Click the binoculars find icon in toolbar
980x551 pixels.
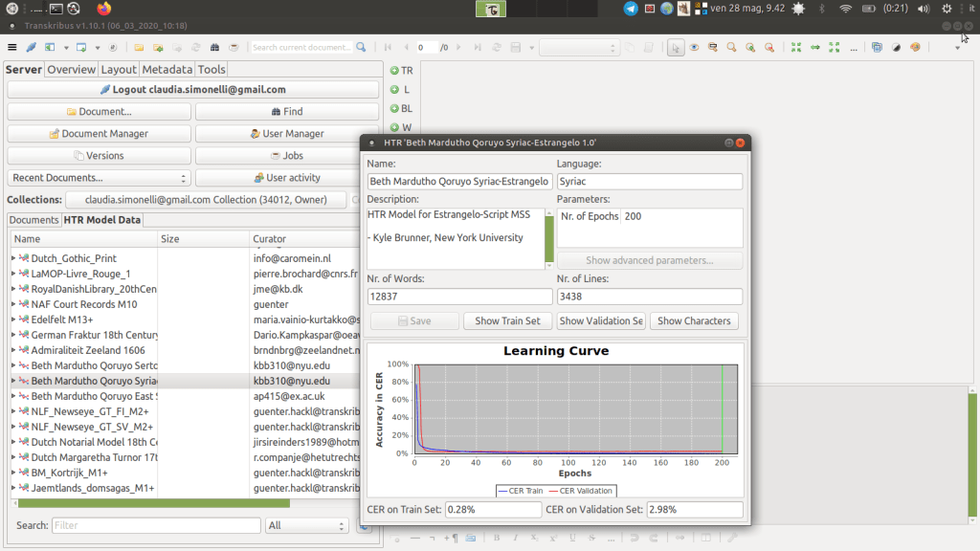coord(215,47)
